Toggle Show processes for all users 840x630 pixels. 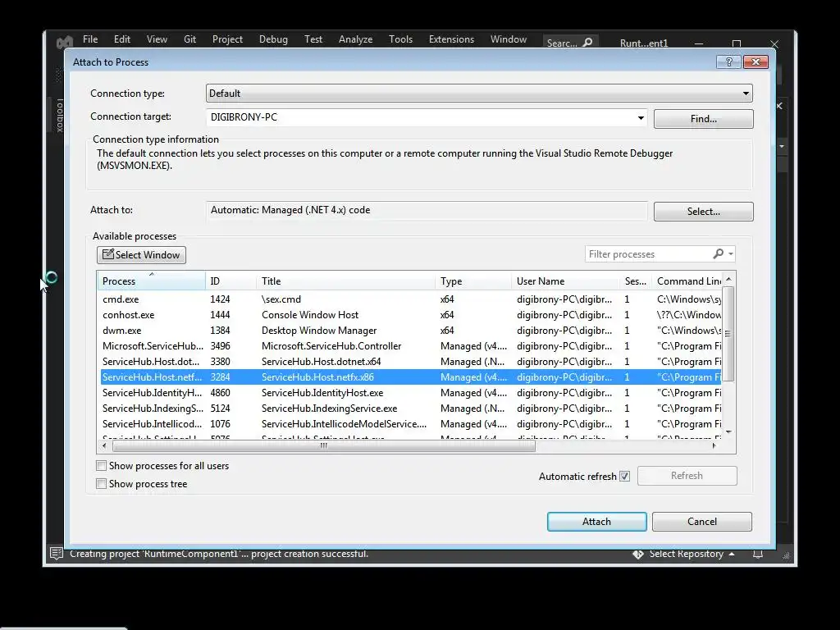(x=101, y=466)
